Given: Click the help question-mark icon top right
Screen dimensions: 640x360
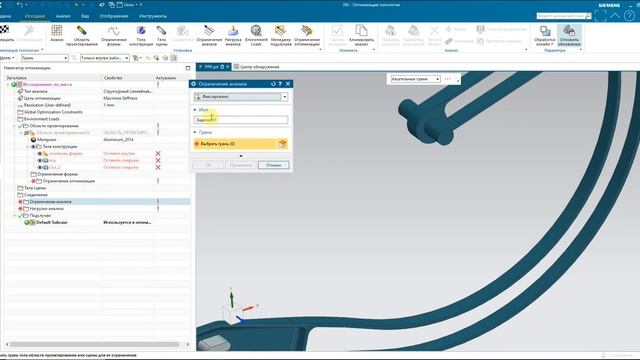Looking at the screenshot, I should pyautogui.click(x=629, y=16).
